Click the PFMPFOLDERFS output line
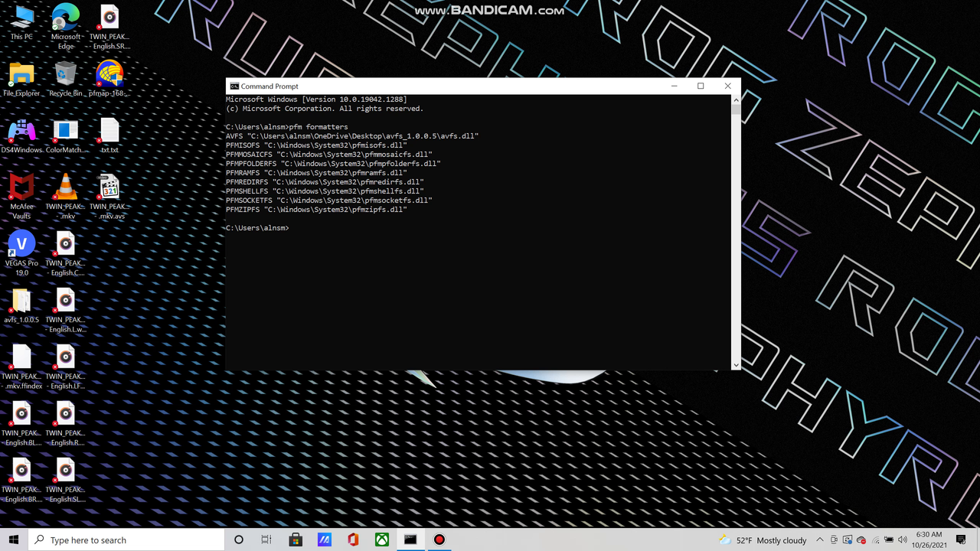 tap(333, 164)
